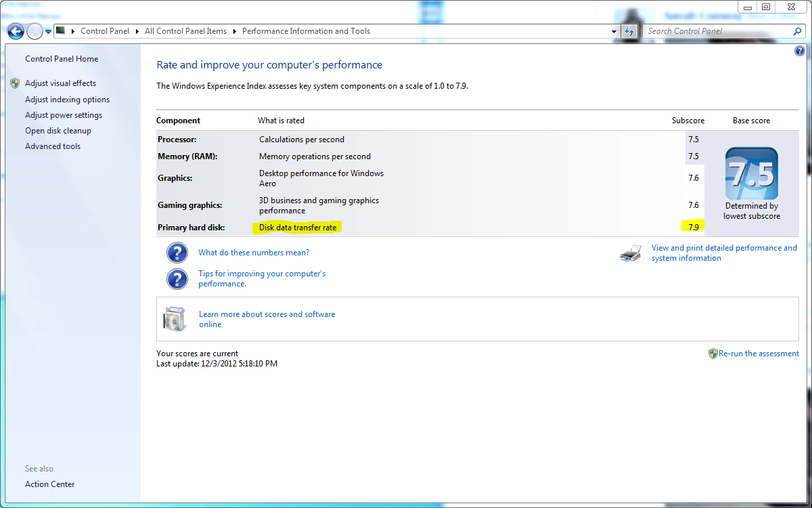Click question icon beside performance tips link
Image resolution: width=812 pixels, height=508 pixels.
tap(177, 279)
